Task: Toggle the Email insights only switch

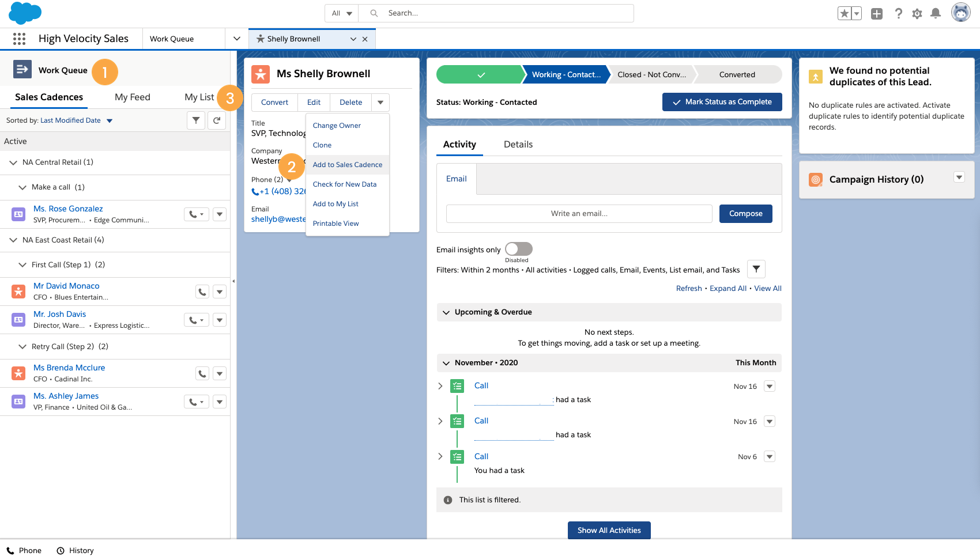Action: 519,249
